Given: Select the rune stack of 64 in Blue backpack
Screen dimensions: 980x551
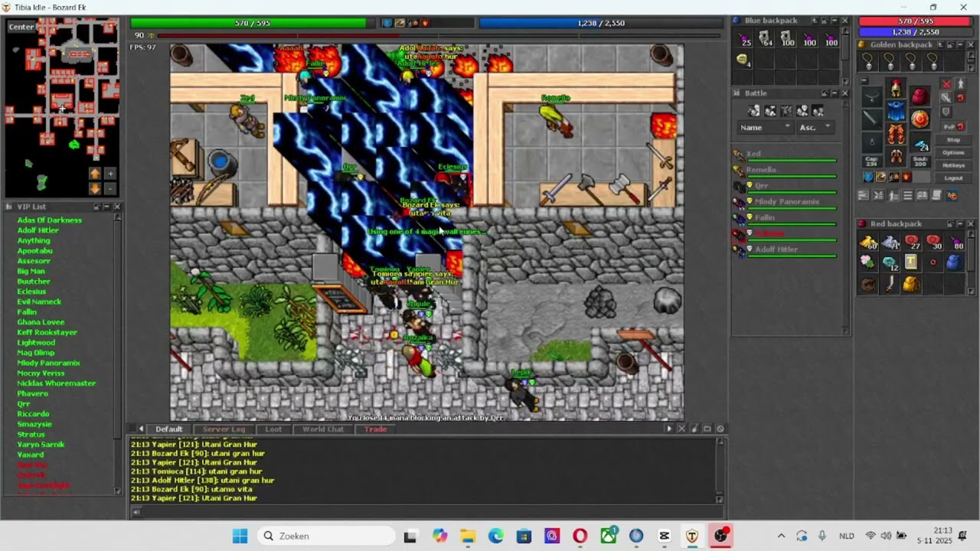Looking at the screenshot, I should (764, 38).
